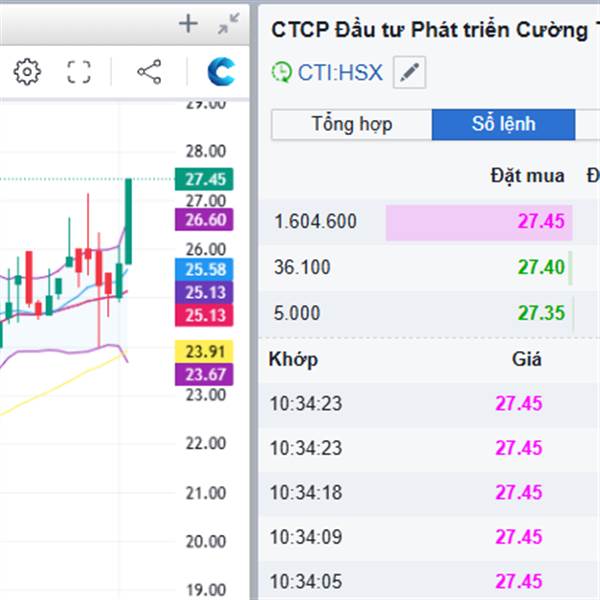
Task: Open the CTI:HSX ticker link
Action: (x=340, y=72)
